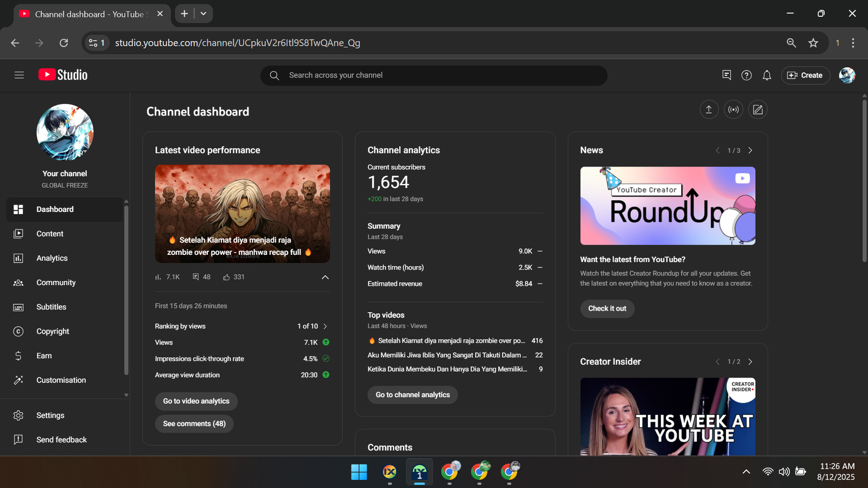868x488 pixels.
Task: Reload the page with browser refresh
Action: (63, 43)
